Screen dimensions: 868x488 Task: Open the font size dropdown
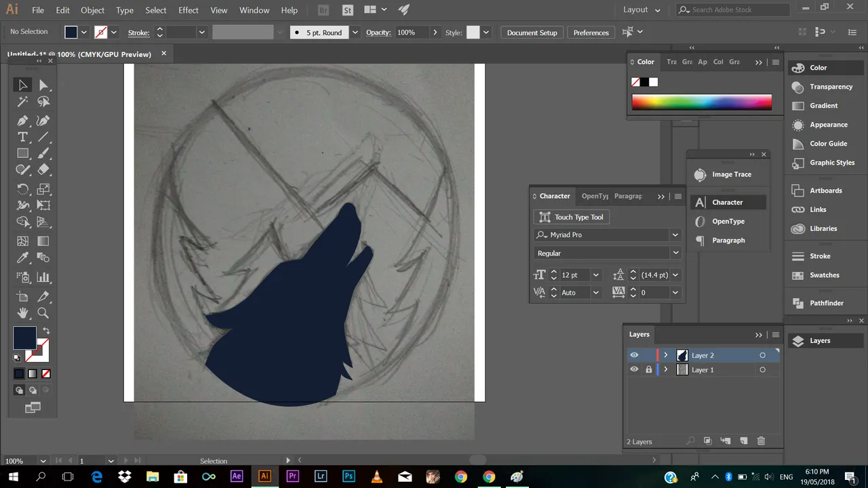595,274
